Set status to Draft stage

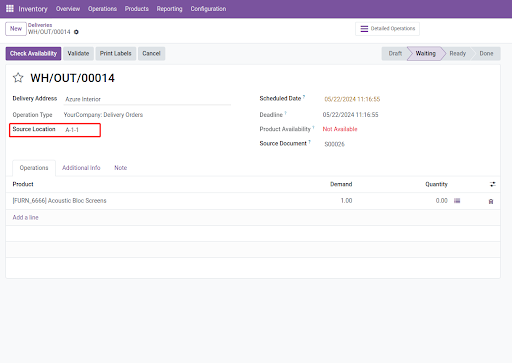pyautogui.click(x=395, y=53)
